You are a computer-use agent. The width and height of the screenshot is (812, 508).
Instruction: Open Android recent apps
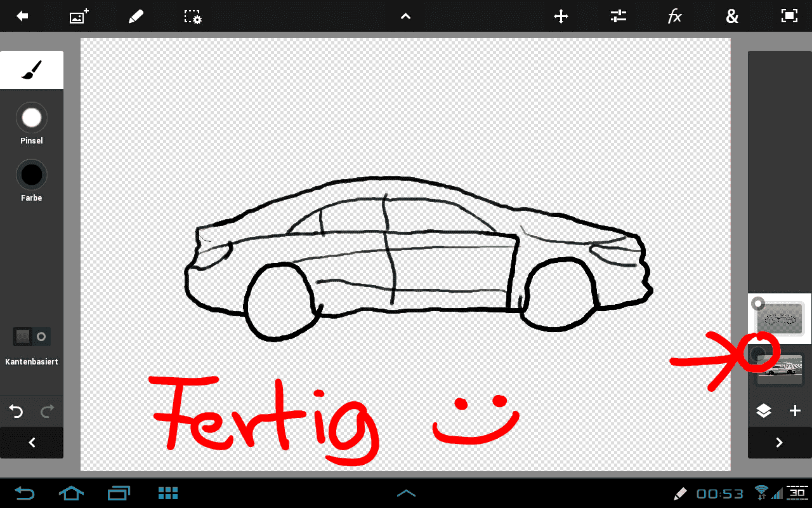[119, 493]
